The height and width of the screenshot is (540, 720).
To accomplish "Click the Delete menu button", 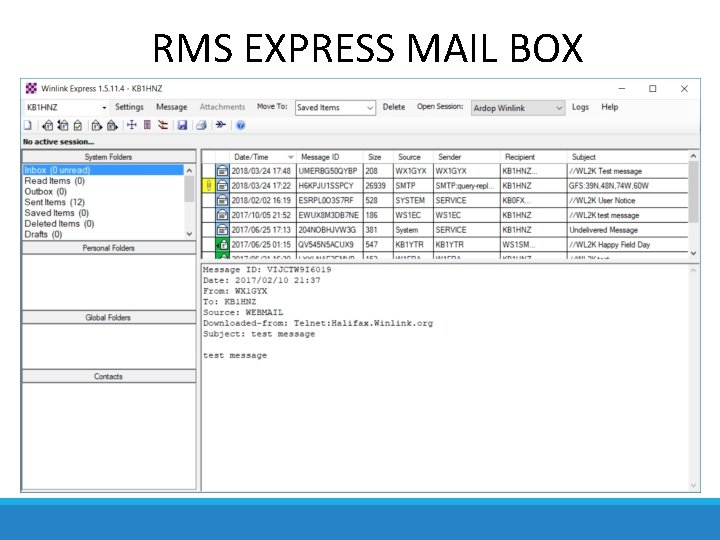I will (394, 107).
